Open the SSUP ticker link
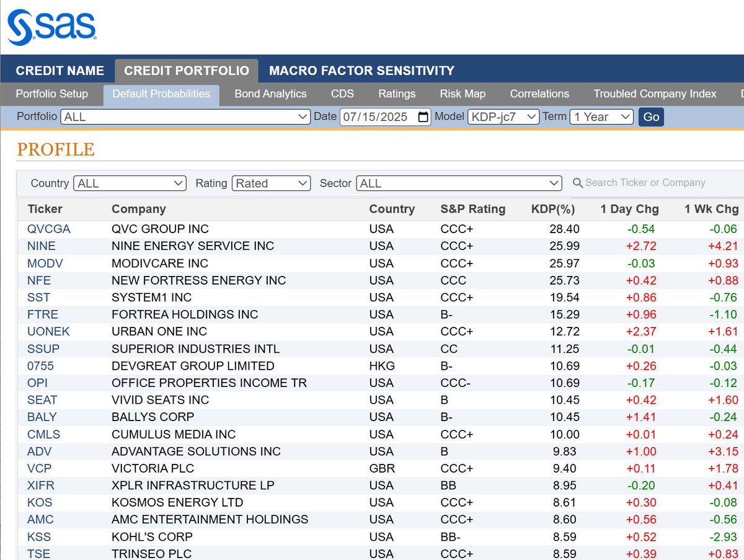The image size is (744, 560). 43,349
